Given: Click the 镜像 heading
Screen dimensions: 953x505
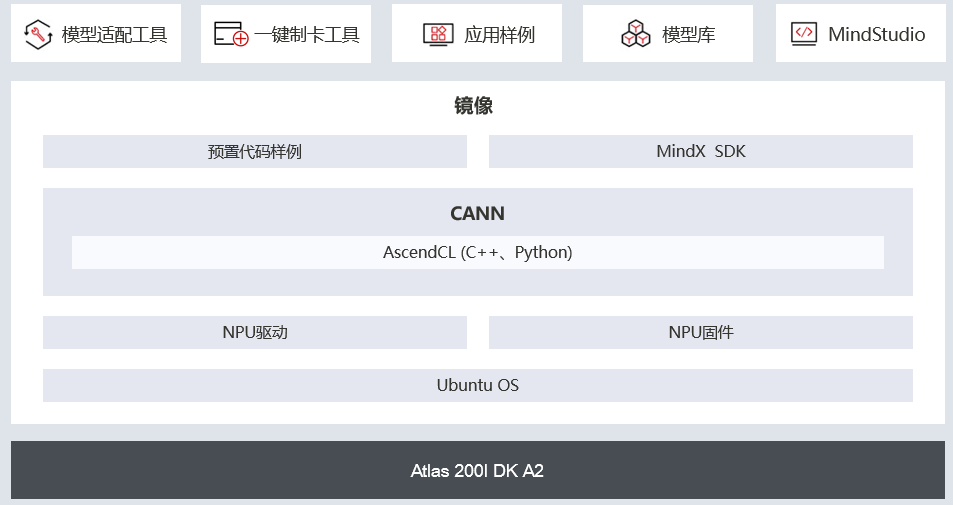Looking at the screenshot, I should click(x=473, y=106).
